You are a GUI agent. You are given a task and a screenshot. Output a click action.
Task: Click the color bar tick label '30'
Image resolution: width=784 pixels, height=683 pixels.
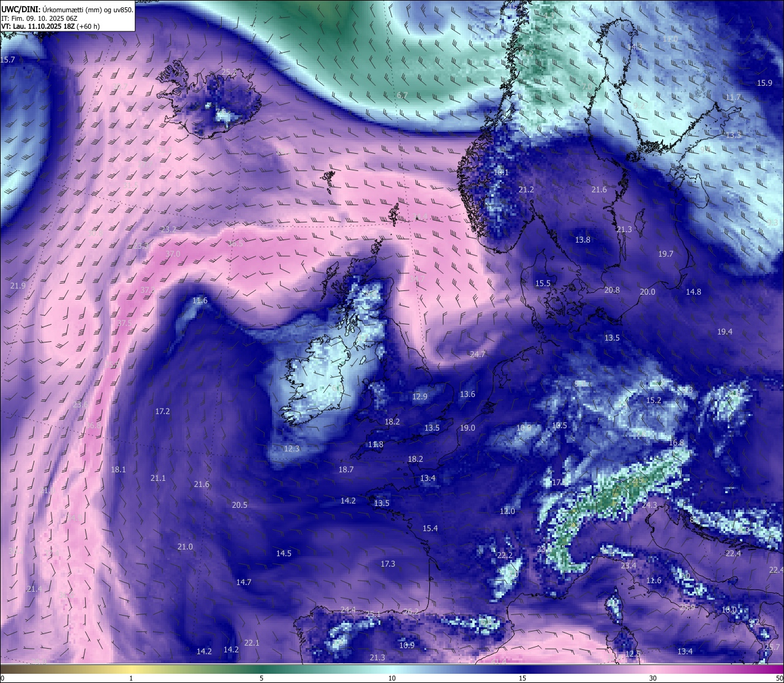point(653,678)
